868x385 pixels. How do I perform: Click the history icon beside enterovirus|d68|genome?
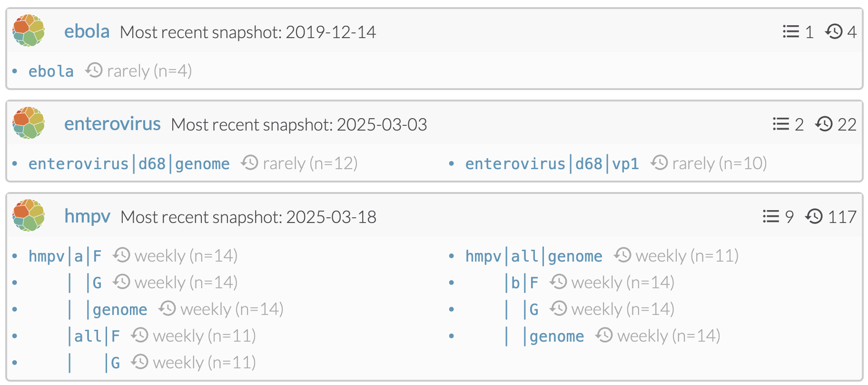pos(249,163)
